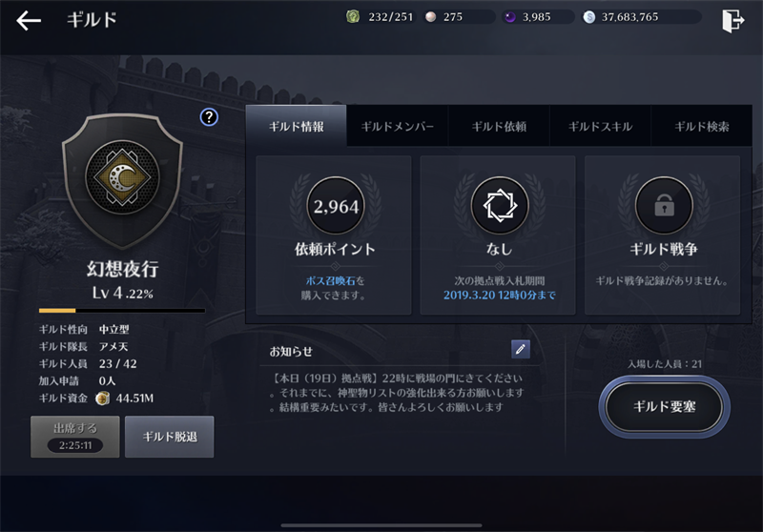Click the ギルド脱退 button
The width and height of the screenshot is (763, 532).
pos(170,437)
